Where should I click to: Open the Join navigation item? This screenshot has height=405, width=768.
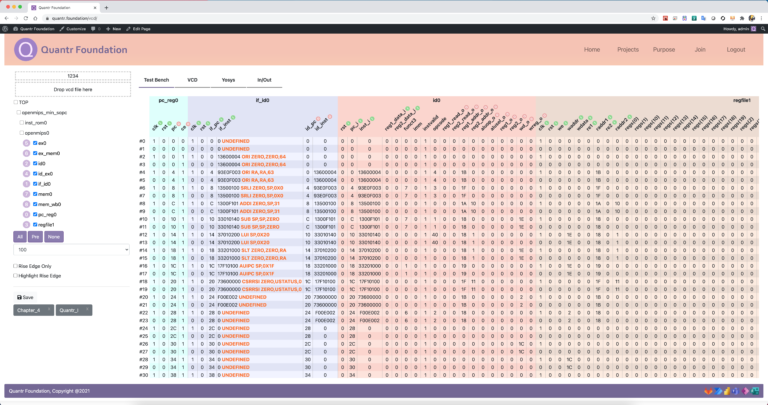(700, 49)
